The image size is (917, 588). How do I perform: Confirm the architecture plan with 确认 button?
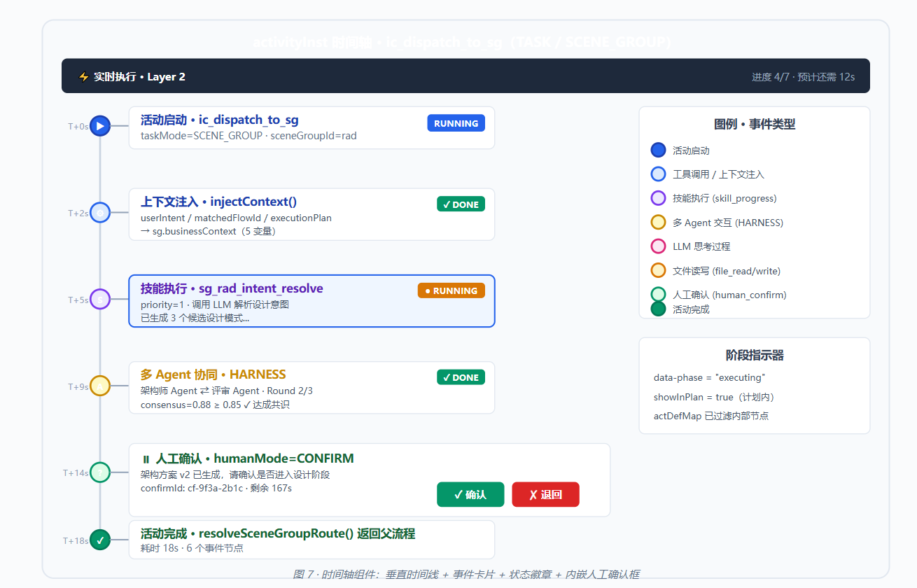[x=470, y=494]
